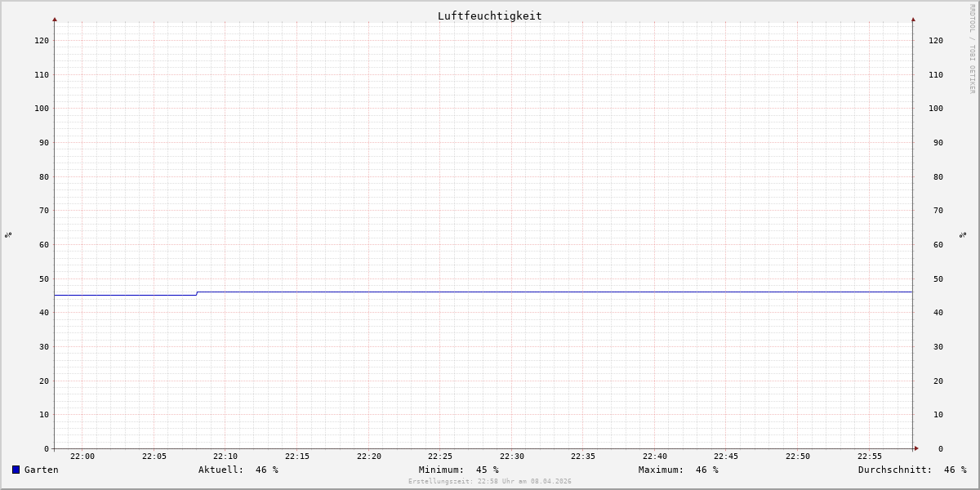Click the 50 label on left y-axis
The width and height of the screenshot is (980, 490).
tap(44, 279)
